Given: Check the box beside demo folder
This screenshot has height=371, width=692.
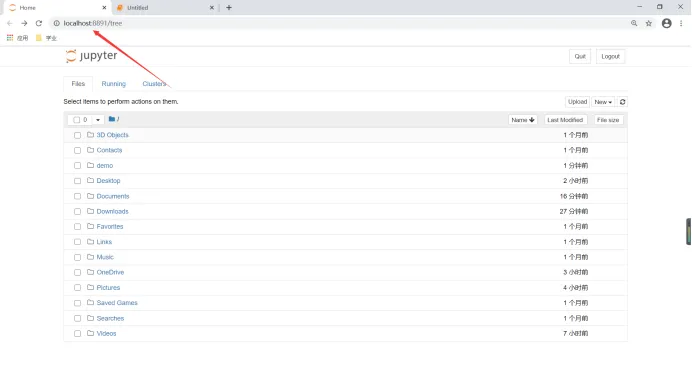Looking at the screenshot, I should coord(77,166).
